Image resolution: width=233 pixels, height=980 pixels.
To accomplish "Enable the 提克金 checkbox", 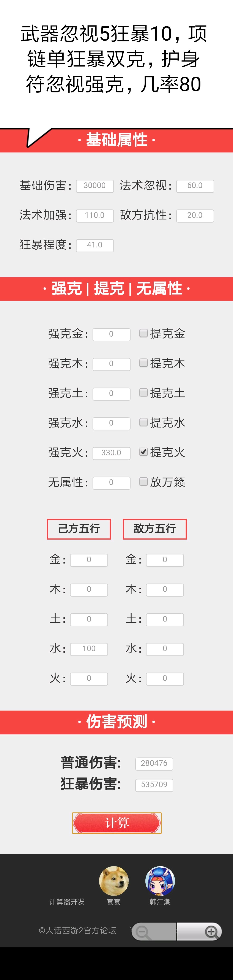I will [x=143, y=333].
